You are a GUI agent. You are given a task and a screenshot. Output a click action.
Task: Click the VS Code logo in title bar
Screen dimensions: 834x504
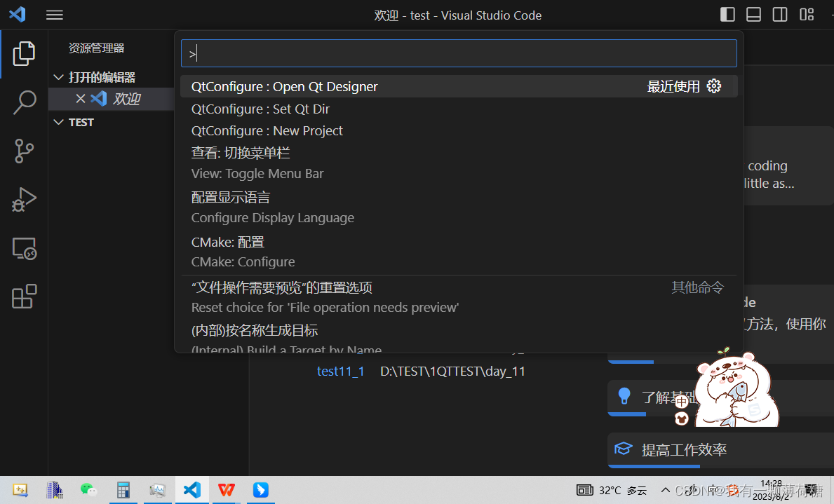coord(17,14)
